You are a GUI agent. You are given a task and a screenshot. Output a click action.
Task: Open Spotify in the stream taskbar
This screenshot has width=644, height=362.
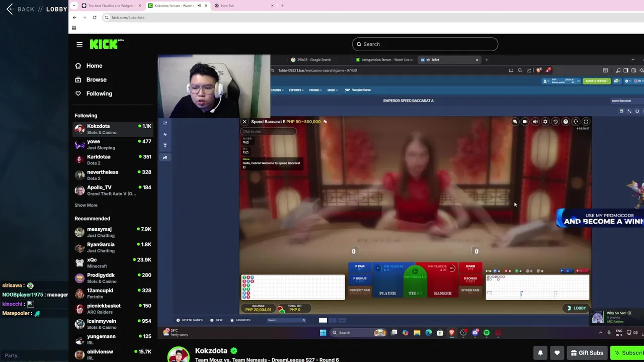pos(487,332)
